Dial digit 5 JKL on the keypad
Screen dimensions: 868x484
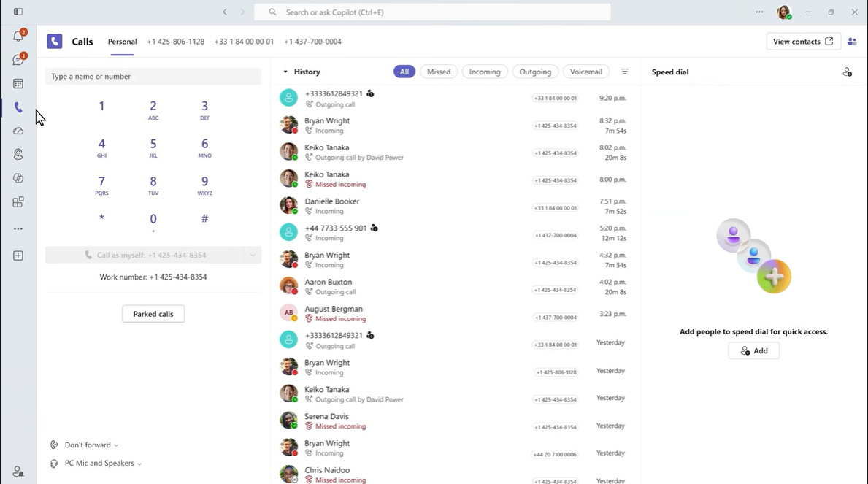tap(153, 148)
